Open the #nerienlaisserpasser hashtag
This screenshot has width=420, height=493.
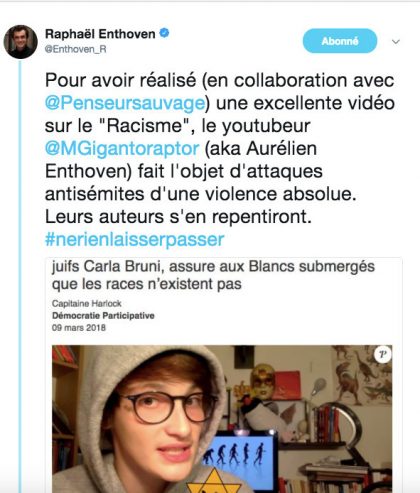[x=135, y=239]
